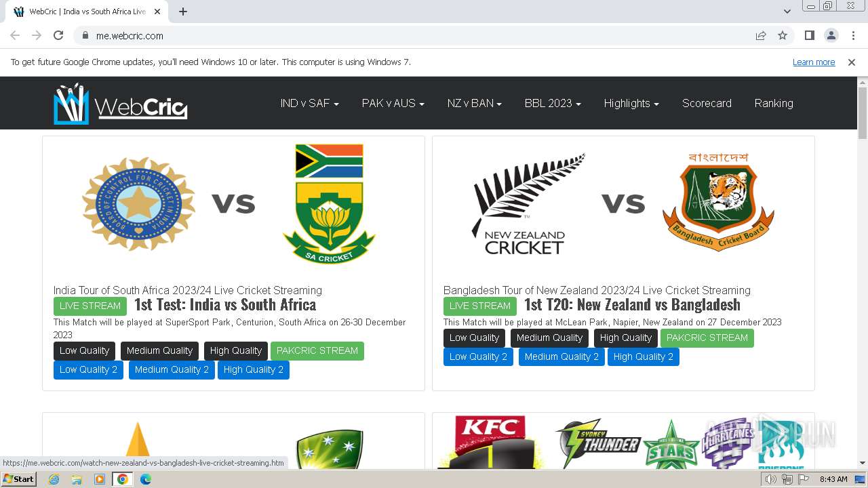868x488 pixels.
Task: Select Low Quality 2 for India match
Action: click(88, 370)
